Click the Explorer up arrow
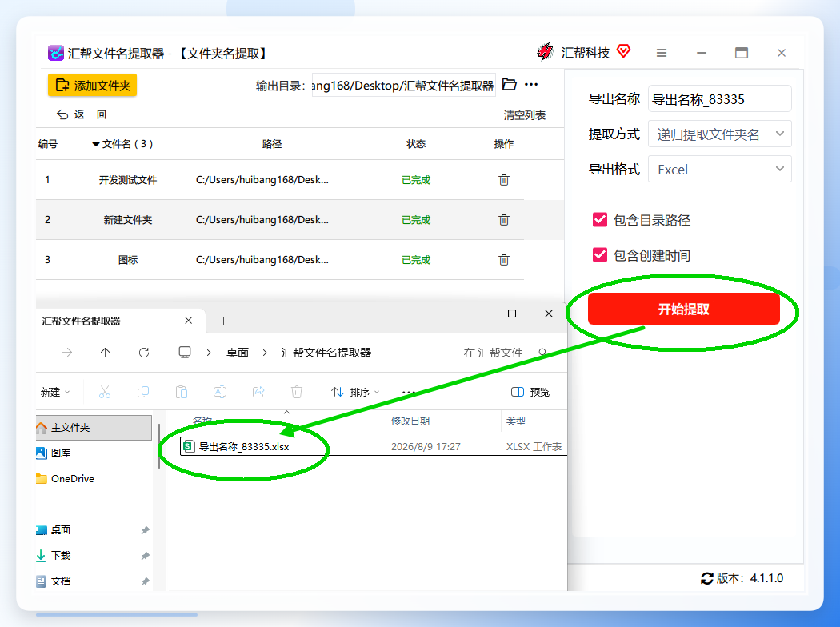The width and height of the screenshot is (840, 627). [x=105, y=353]
